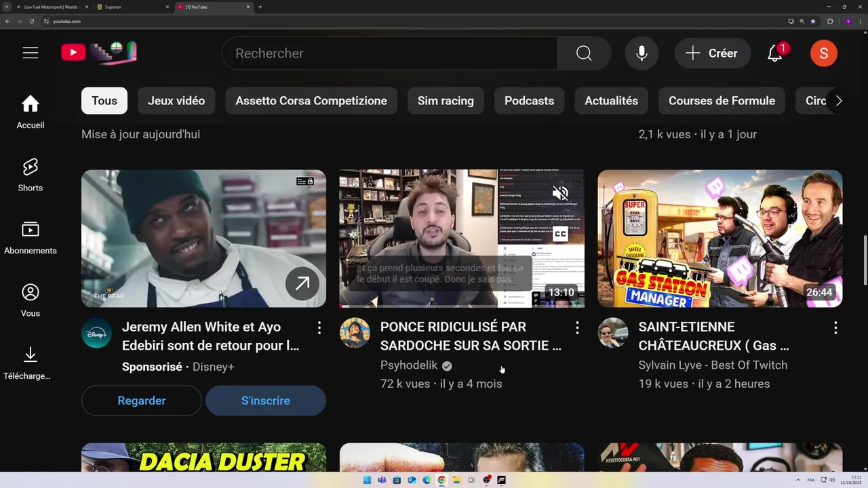868x488 pixels.
Task: Open options menu for Saint-Etienne Châteaucreux video
Action: [835, 328]
